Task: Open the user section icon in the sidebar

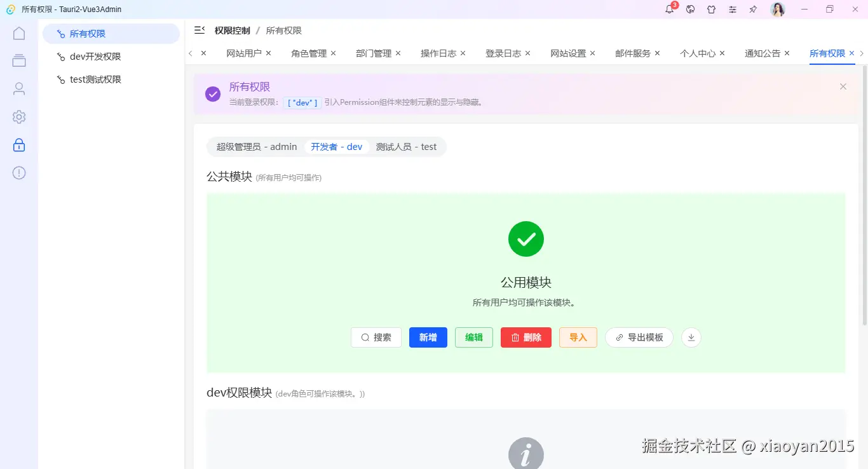Action: point(18,88)
